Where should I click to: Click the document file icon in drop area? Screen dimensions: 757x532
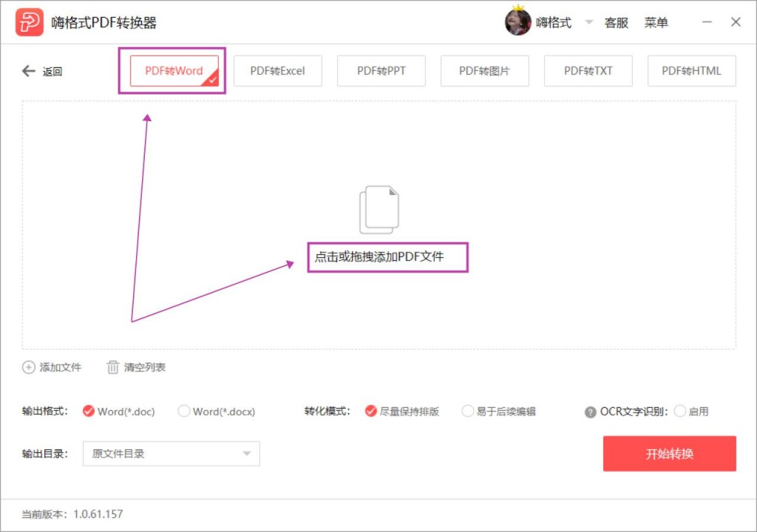[x=379, y=210]
